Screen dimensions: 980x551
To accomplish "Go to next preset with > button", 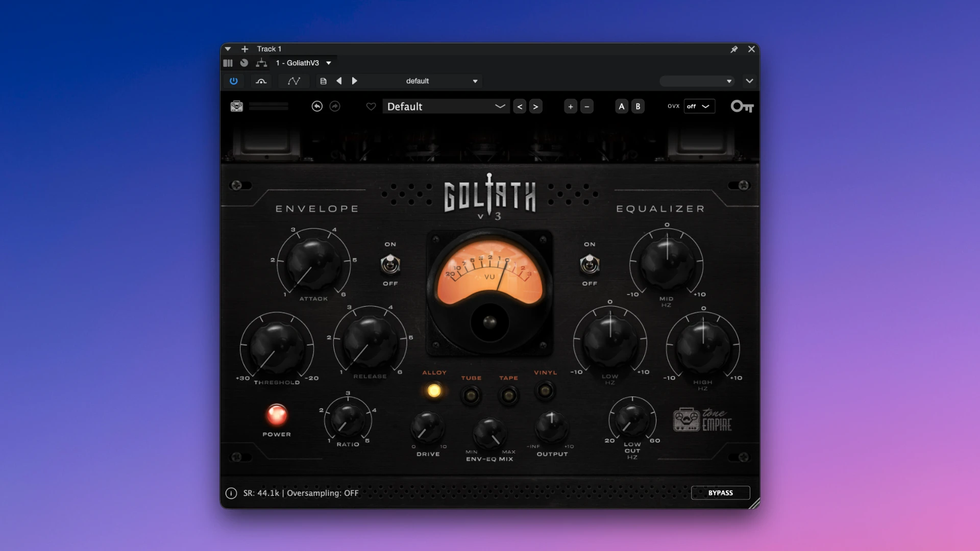I will pos(535,106).
